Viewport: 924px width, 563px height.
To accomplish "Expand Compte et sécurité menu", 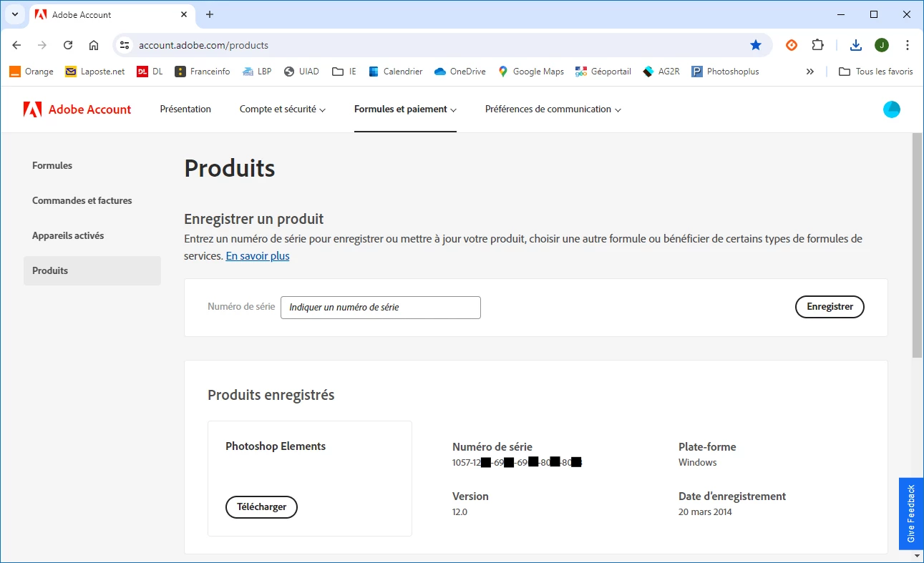I will pos(283,109).
